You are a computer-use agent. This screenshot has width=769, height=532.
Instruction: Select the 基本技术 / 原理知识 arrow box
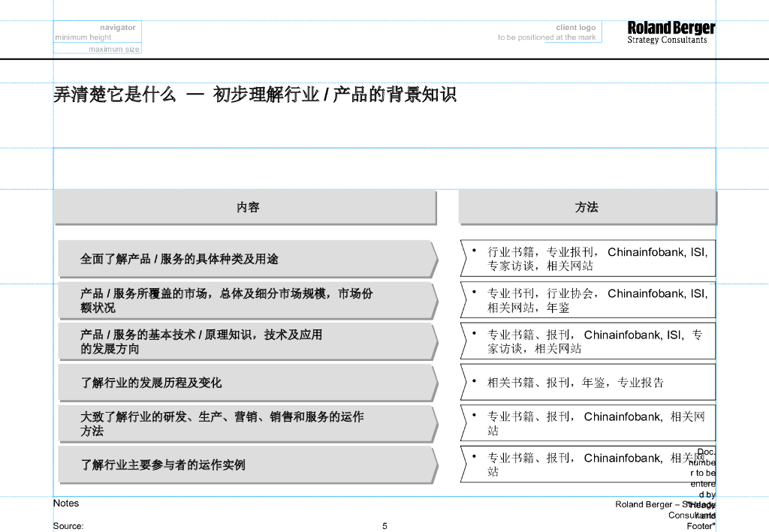point(247,341)
